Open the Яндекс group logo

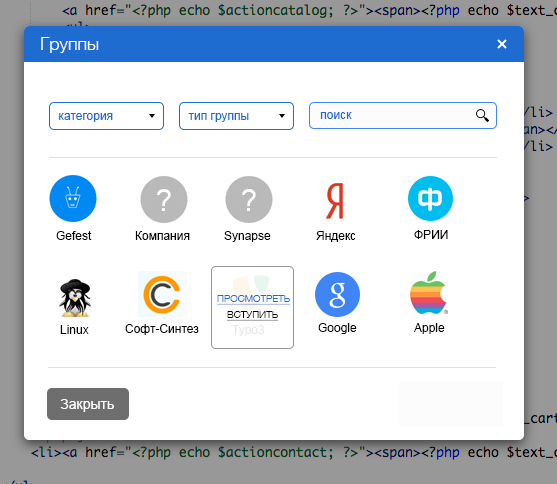[335, 200]
